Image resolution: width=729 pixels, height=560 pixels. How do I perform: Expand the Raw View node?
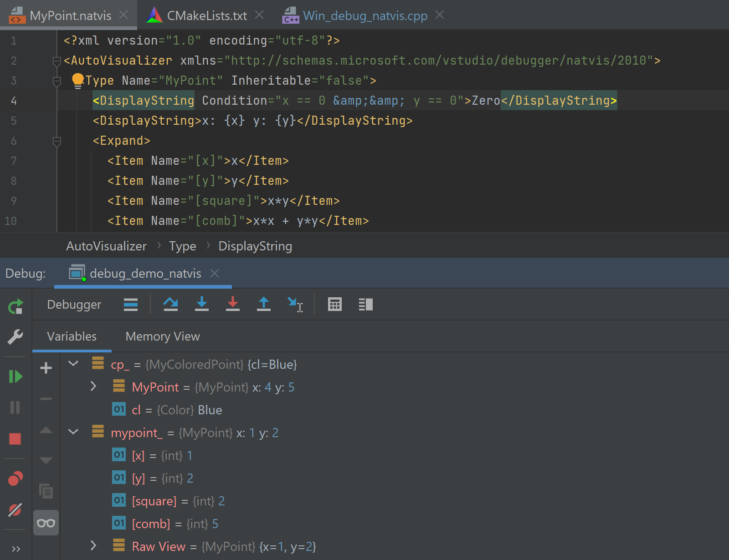tap(93, 545)
